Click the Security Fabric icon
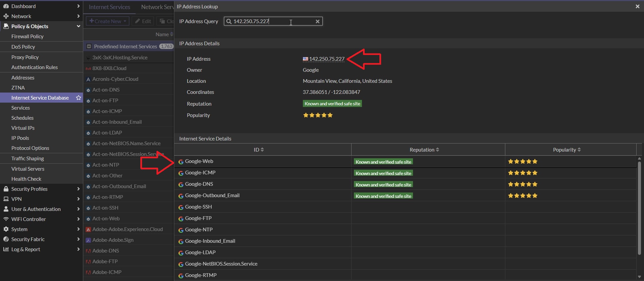644x281 pixels. coord(6,239)
